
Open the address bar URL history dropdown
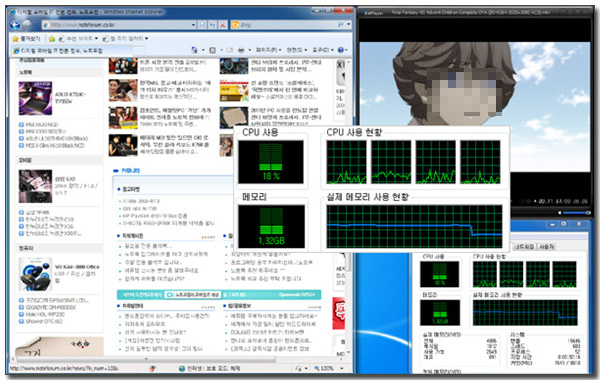click(193, 25)
